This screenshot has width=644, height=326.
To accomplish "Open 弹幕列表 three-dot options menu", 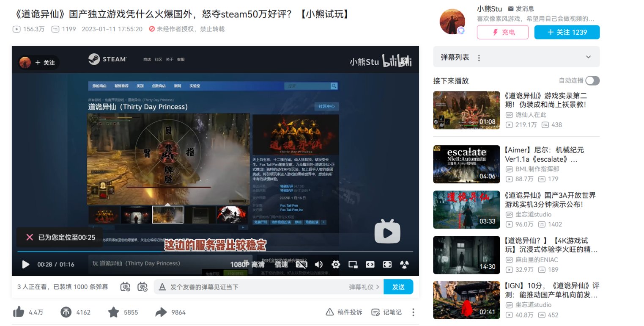I will point(479,58).
